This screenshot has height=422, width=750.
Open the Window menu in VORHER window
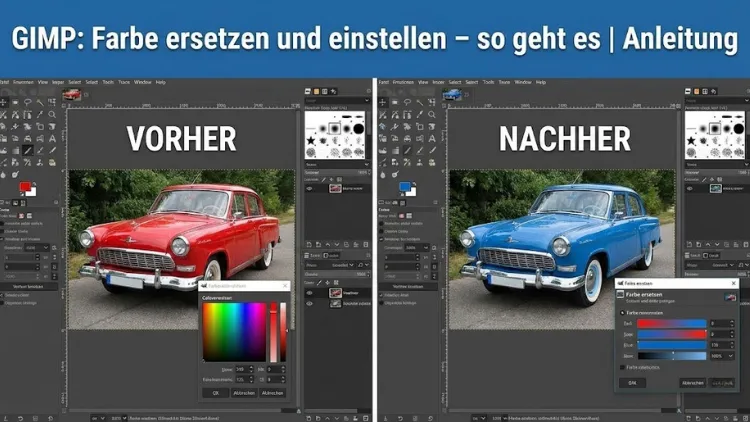tap(143, 82)
